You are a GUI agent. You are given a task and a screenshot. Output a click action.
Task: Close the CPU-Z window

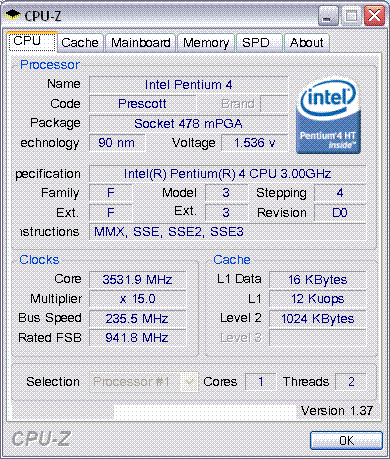pyautogui.click(x=374, y=16)
